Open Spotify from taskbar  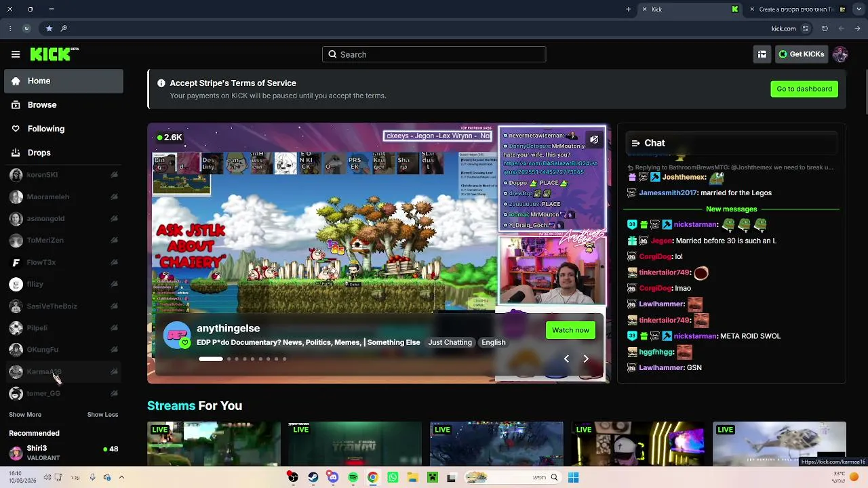(353, 478)
